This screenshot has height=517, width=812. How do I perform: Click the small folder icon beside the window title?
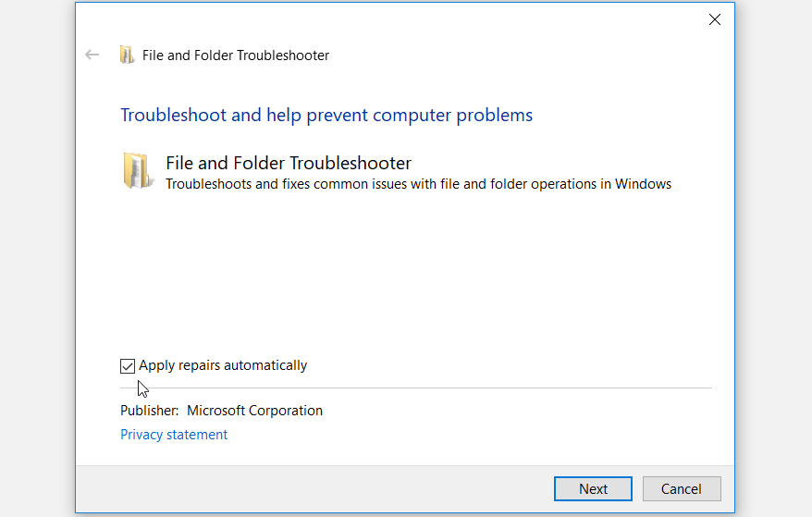[x=127, y=55]
